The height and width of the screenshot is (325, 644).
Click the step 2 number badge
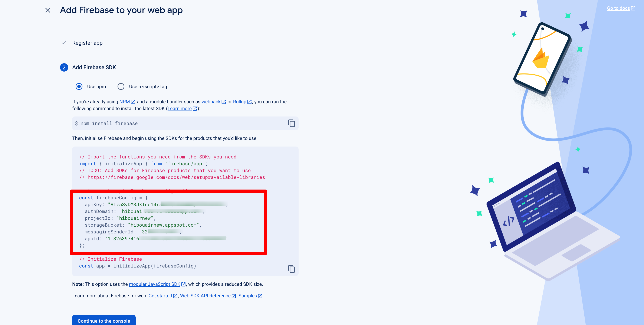pyautogui.click(x=64, y=68)
